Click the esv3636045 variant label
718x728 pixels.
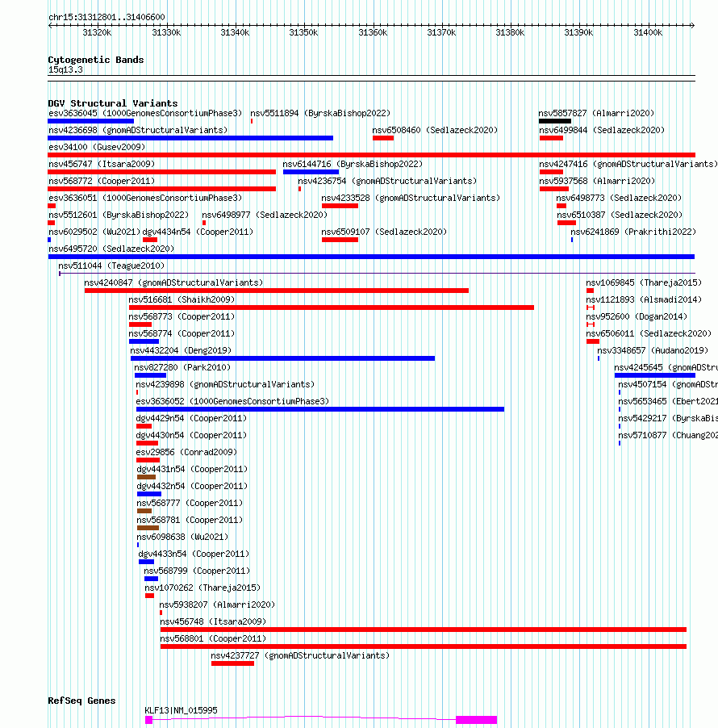pyautogui.click(x=145, y=113)
